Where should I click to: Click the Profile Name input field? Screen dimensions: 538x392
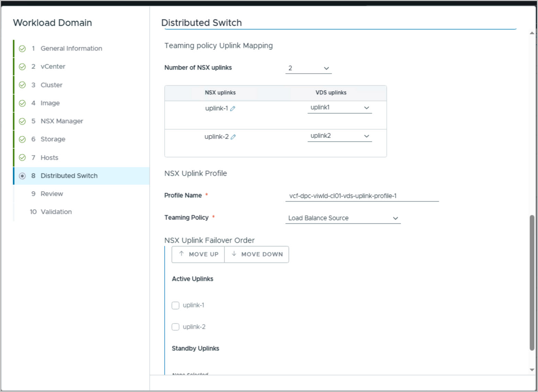[362, 196]
